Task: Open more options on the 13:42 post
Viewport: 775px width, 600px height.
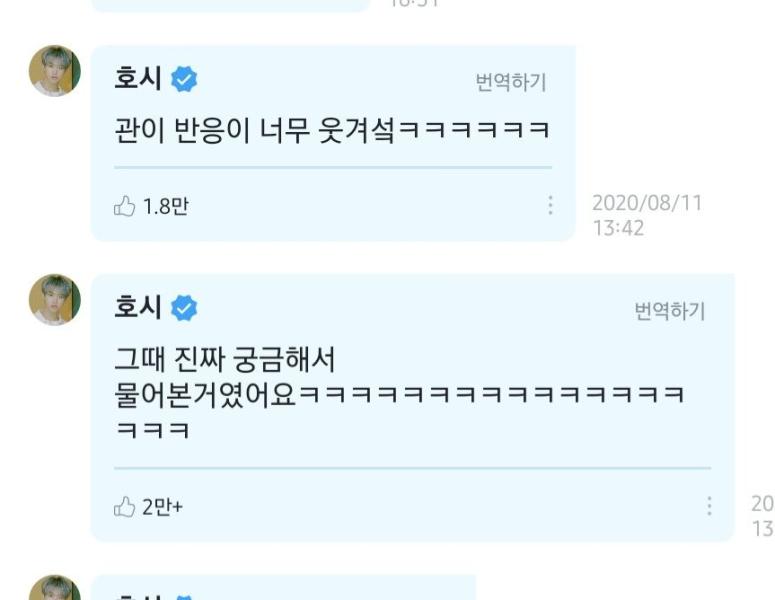Action: tap(550, 205)
